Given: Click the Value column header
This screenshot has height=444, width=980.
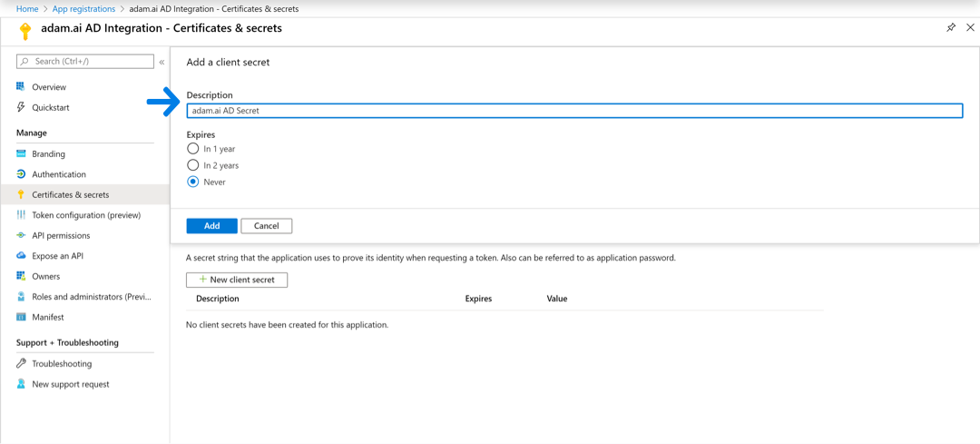Looking at the screenshot, I should tap(557, 299).
